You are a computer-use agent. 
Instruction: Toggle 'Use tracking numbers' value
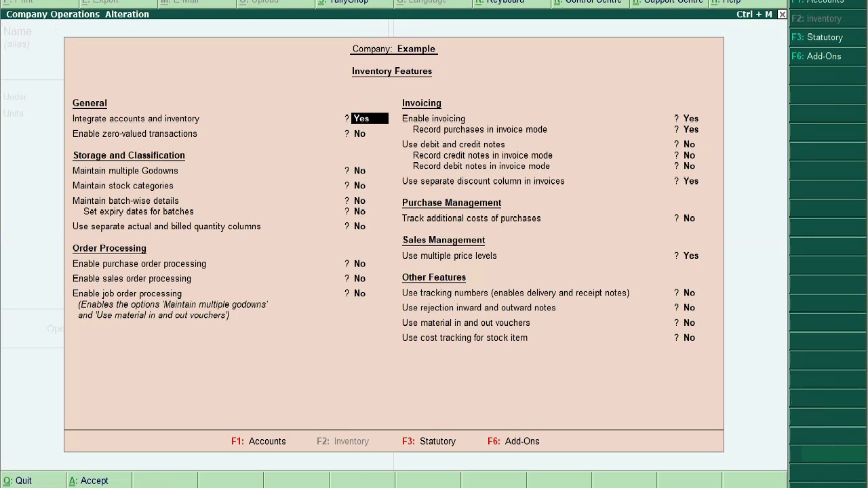[x=689, y=293]
